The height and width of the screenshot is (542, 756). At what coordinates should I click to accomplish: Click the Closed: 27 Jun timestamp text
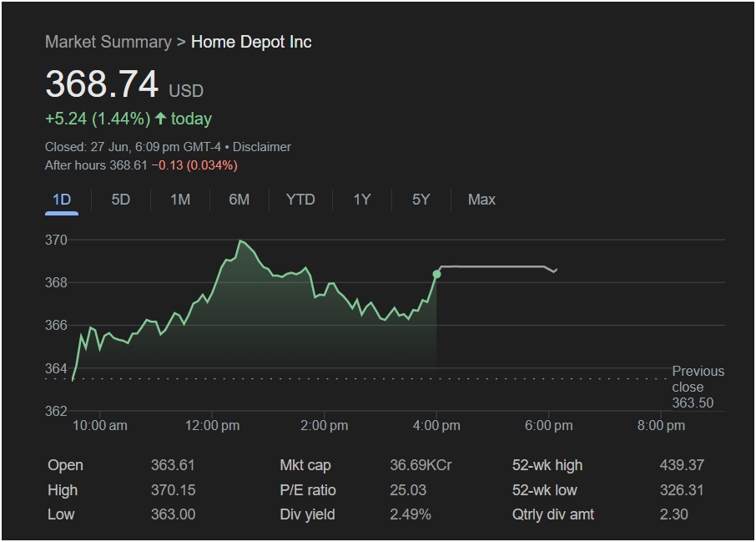[133, 147]
